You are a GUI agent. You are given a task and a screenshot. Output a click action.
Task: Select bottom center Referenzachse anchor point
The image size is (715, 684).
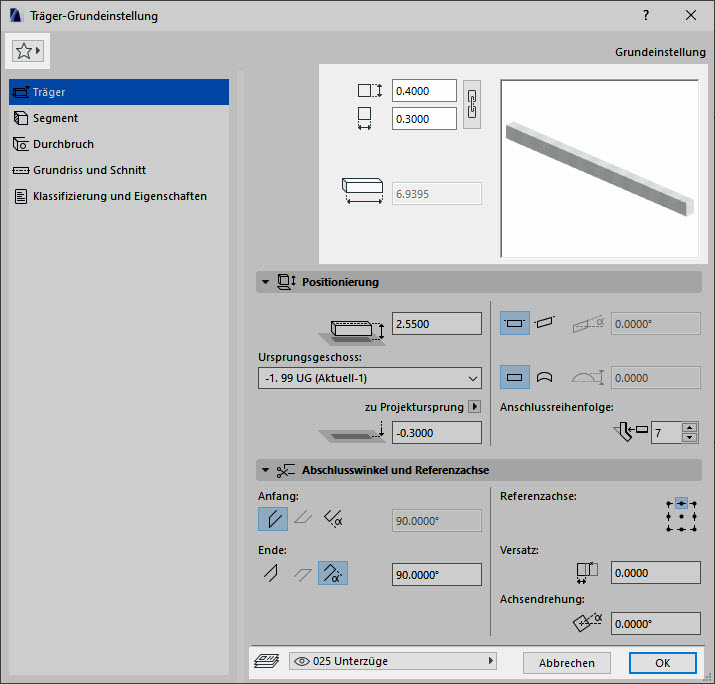coord(681,529)
